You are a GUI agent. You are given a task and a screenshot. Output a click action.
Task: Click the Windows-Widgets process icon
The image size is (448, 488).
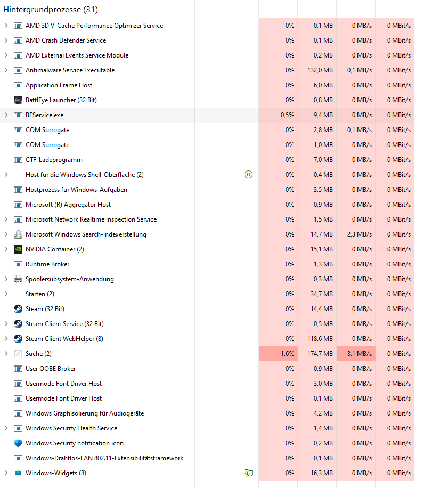[18, 473]
